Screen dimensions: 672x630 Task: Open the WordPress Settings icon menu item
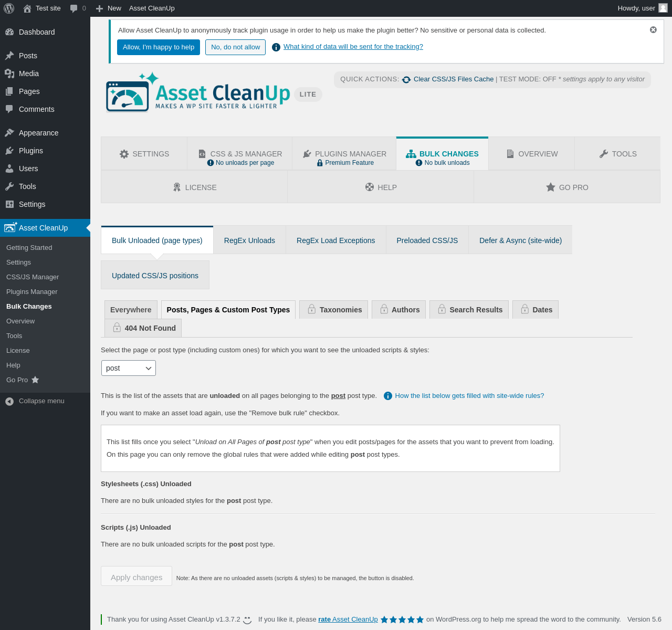pyautogui.click(x=45, y=204)
